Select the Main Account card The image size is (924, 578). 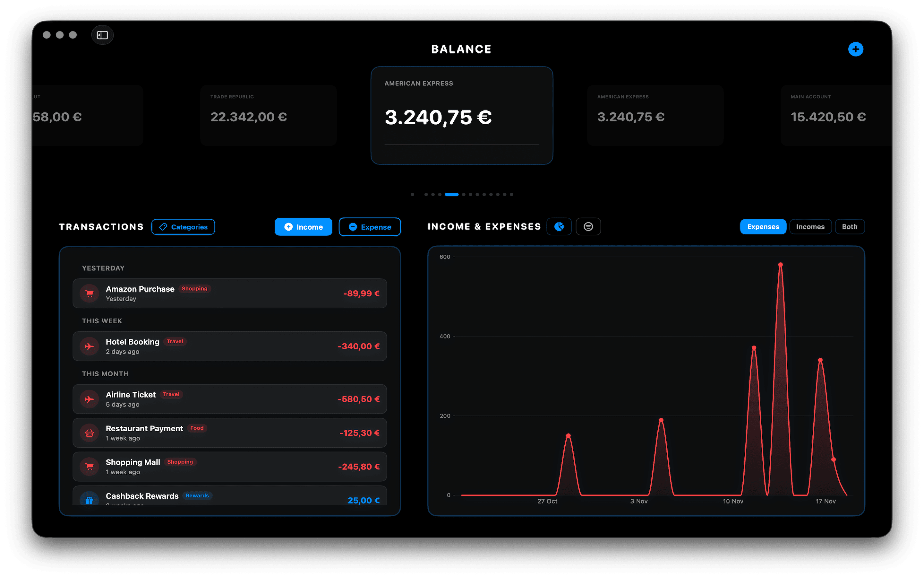(836, 115)
